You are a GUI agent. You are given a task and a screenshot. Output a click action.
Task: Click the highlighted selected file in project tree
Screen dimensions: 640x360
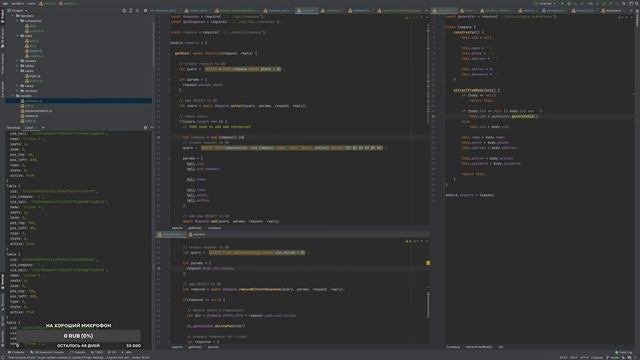click(x=79, y=101)
